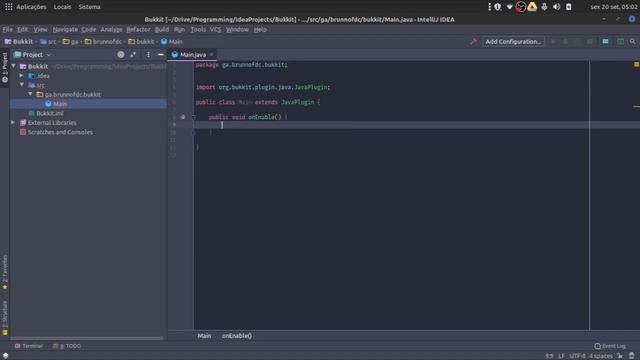The width and height of the screenshot is (640, 360).
Task: Click the cursor position 9:9 status
Action: click(549, 356)
